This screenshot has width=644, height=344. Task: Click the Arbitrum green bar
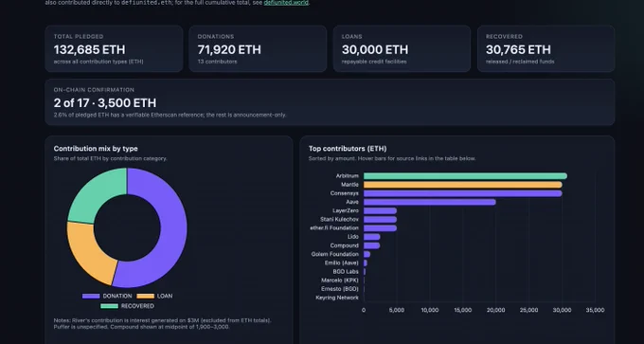(465, 176)
